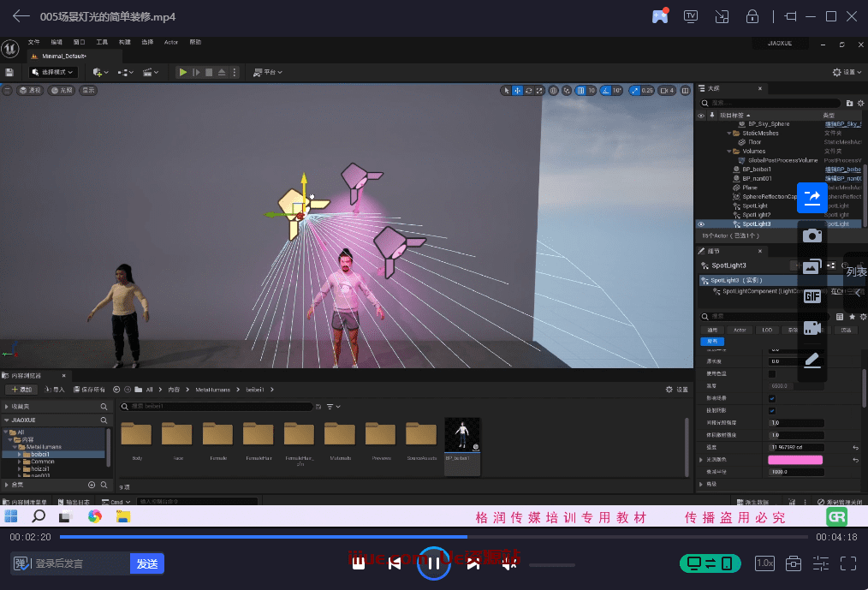
Task: Click the pink light color swatch
Action: [795, 460]
